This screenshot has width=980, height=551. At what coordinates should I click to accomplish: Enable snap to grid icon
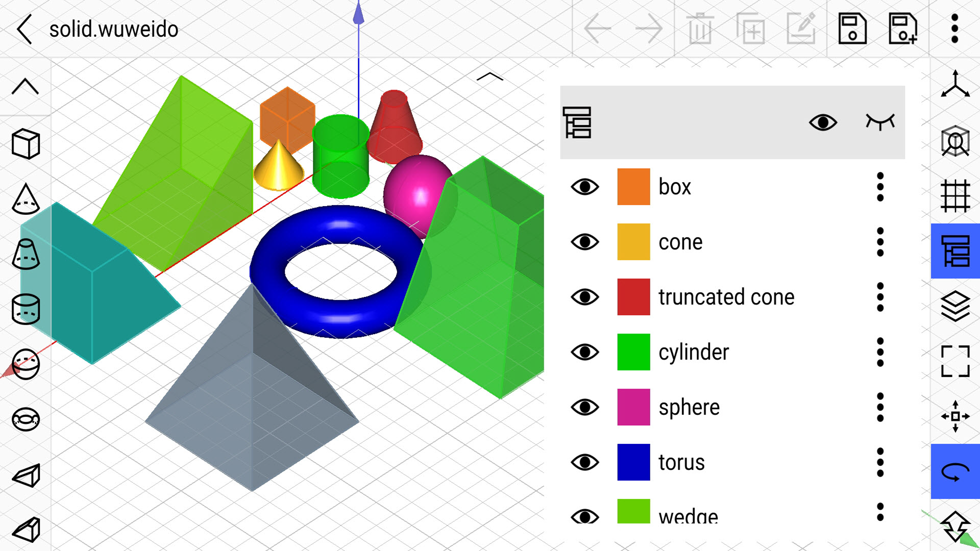pyautogui.click(x=954, y=196)
